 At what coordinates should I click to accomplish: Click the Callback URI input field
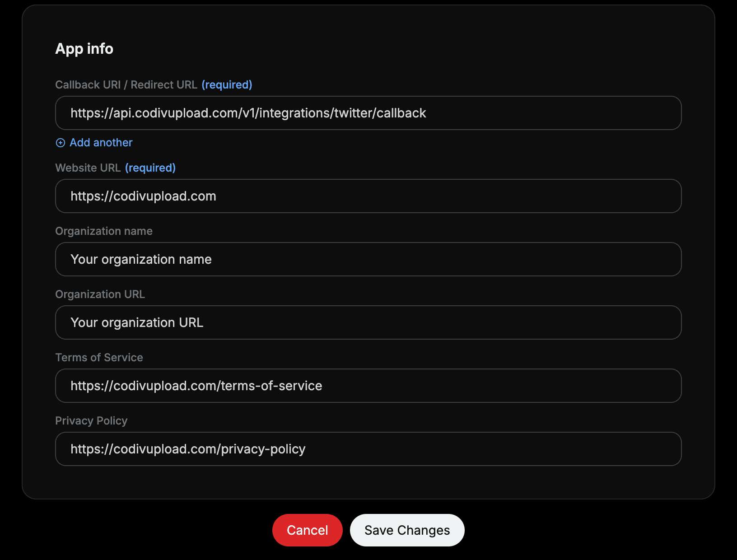[368, 113]
